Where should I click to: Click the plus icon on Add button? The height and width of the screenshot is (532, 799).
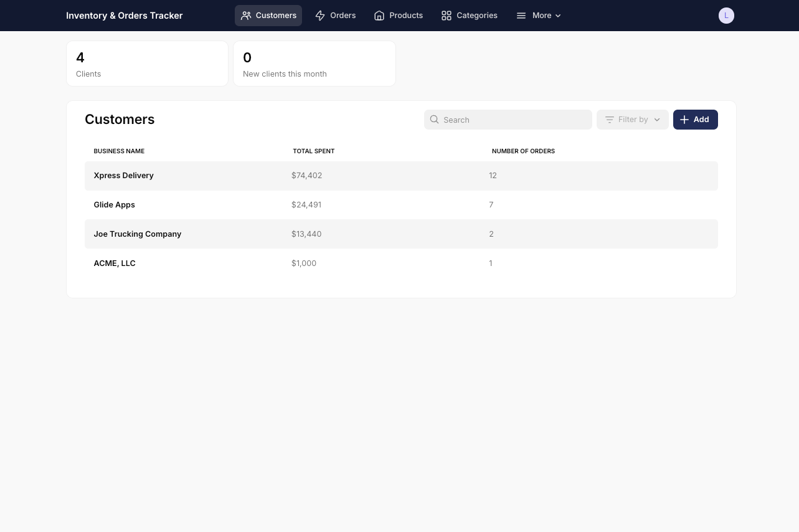tap(684, 120)
